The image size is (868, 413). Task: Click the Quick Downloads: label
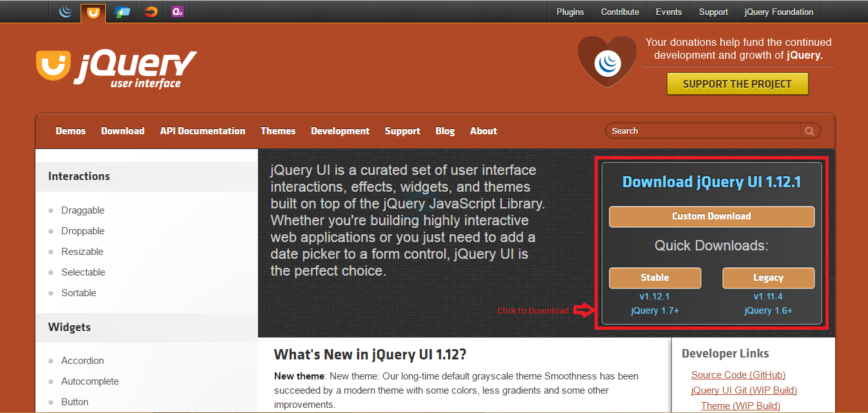(712, 246)
